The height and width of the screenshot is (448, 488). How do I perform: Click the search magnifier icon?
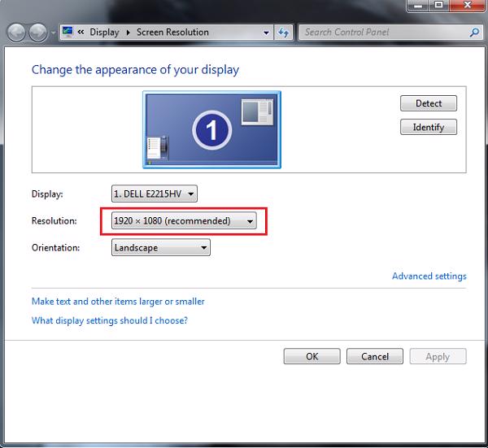point(475,33)
